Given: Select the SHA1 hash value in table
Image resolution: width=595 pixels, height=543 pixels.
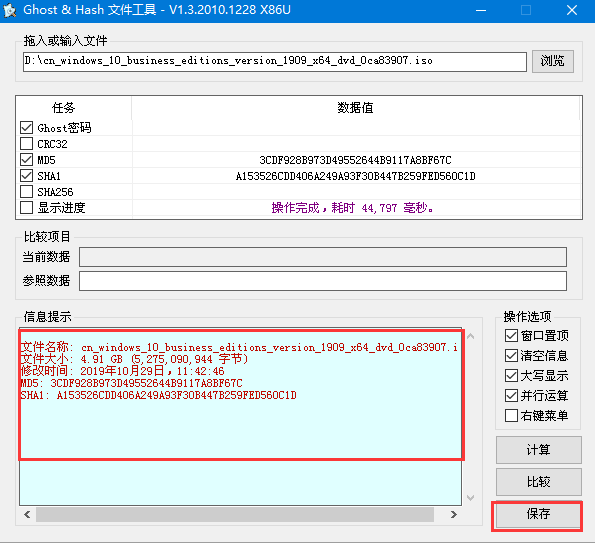Looking at the screenshot, I should click(x=356, y=176).
